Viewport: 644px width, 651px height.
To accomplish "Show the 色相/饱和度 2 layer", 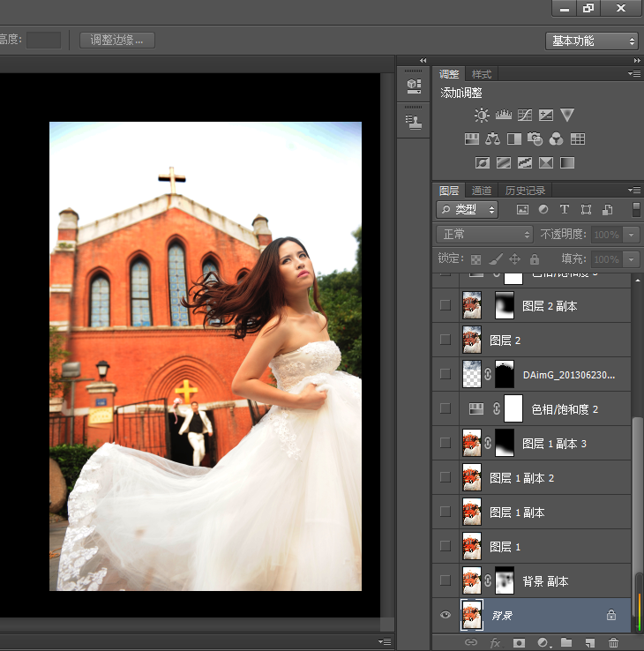I will coord(446,408).
